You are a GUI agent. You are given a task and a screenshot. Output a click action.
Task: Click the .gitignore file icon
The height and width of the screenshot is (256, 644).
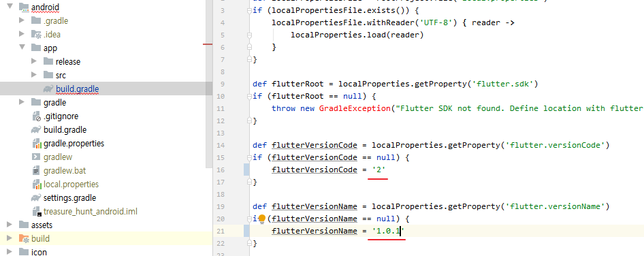point(37,116)
